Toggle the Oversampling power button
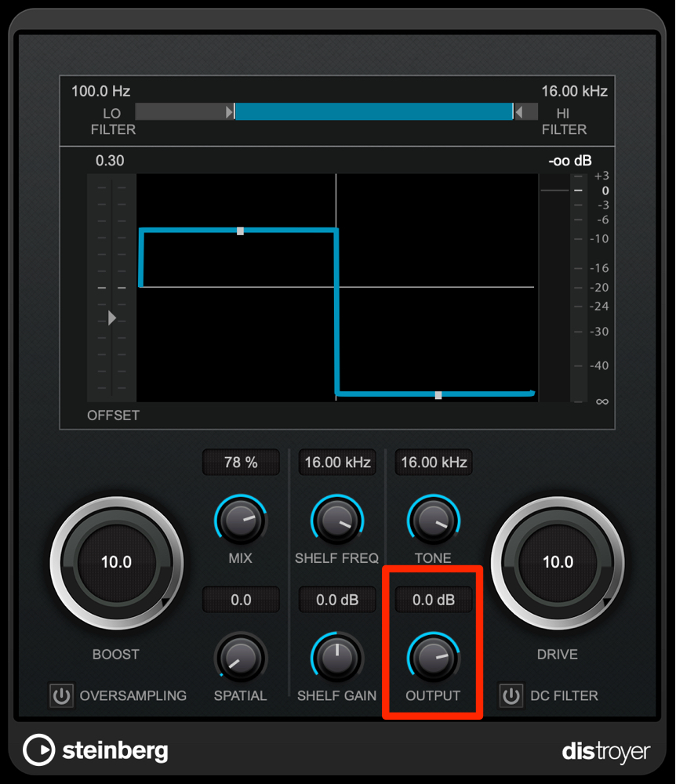This screenshot has width=676, height=784. tap(61, 695)
